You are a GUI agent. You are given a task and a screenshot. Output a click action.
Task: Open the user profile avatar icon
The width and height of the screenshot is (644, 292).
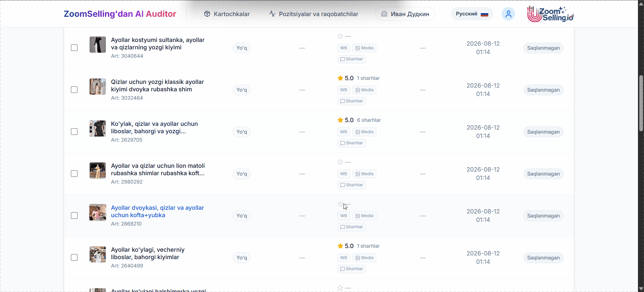coord(508,14)
